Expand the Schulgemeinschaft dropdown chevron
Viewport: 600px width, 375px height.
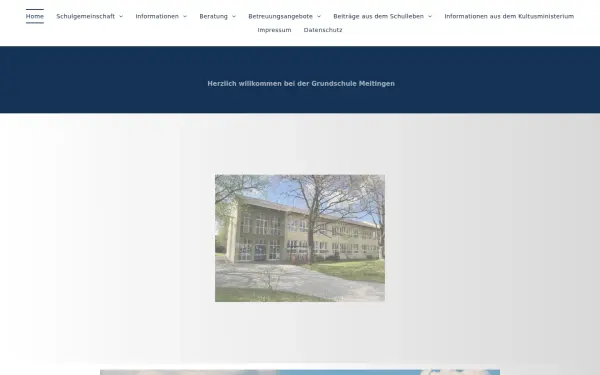pyautogui.click(x=121, y=16)
